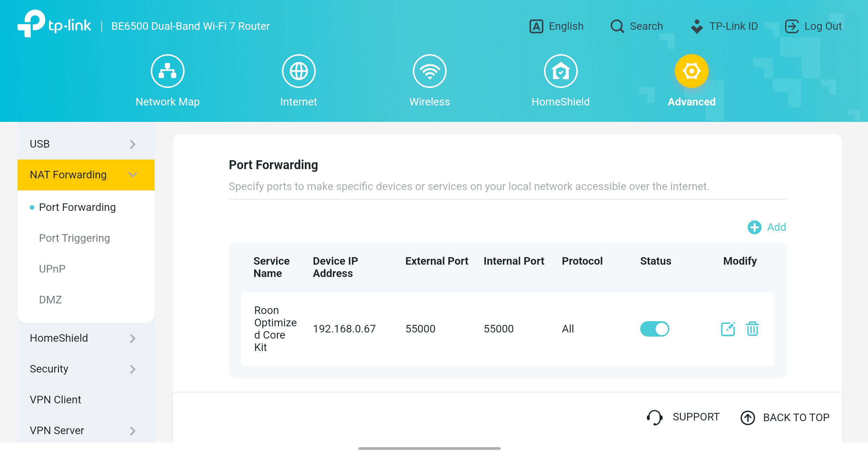Disable the Roon rule status toggle
Image resolution: width=868 pixels, height=454 pixels.
coord(655,329)
